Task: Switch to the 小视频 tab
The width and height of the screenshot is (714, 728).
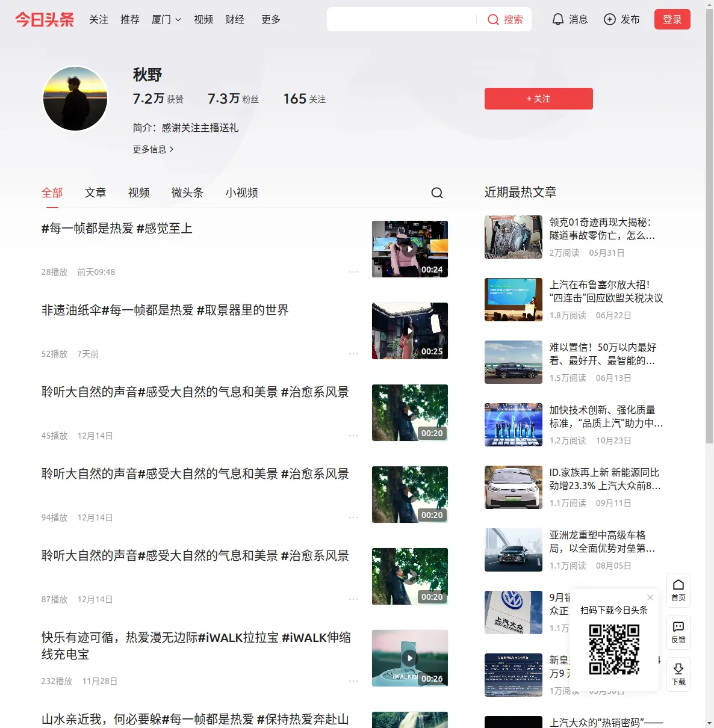Action: [242, 193]
